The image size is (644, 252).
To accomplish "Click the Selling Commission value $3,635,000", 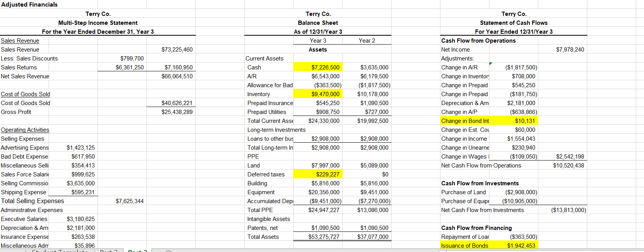I will [x=81, y=183].
